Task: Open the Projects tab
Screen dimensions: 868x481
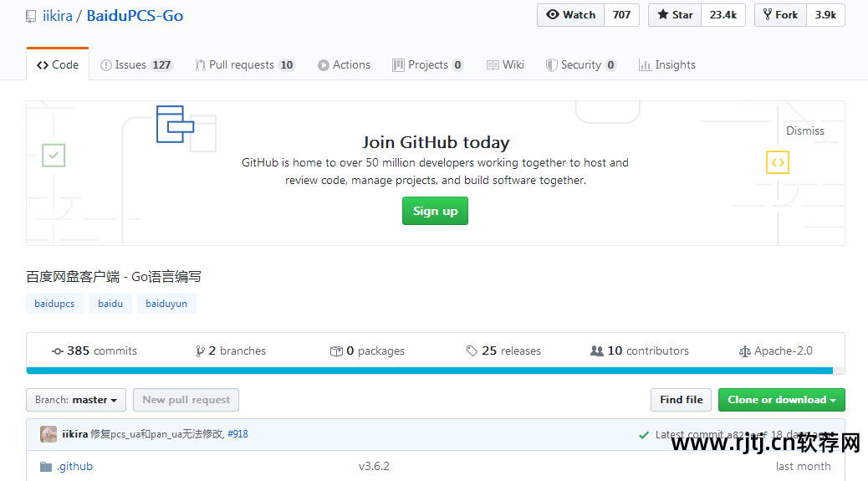Action: coord(427,64)
